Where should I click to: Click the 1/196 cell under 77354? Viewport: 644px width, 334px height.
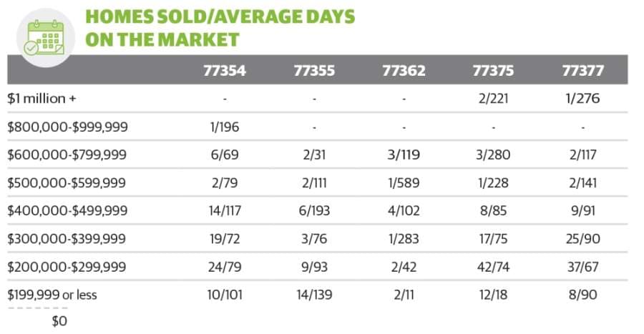225,127
